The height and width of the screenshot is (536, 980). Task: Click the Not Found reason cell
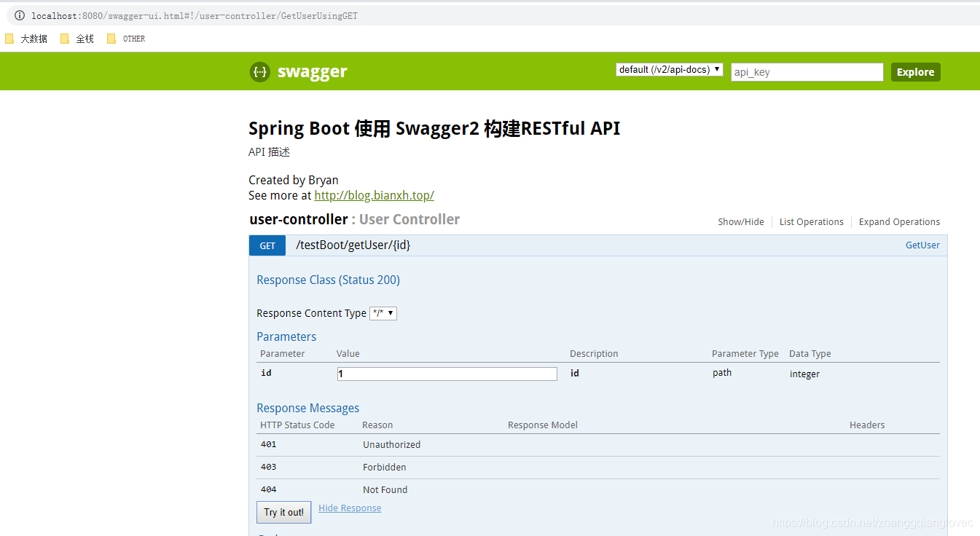click(385, 489)
